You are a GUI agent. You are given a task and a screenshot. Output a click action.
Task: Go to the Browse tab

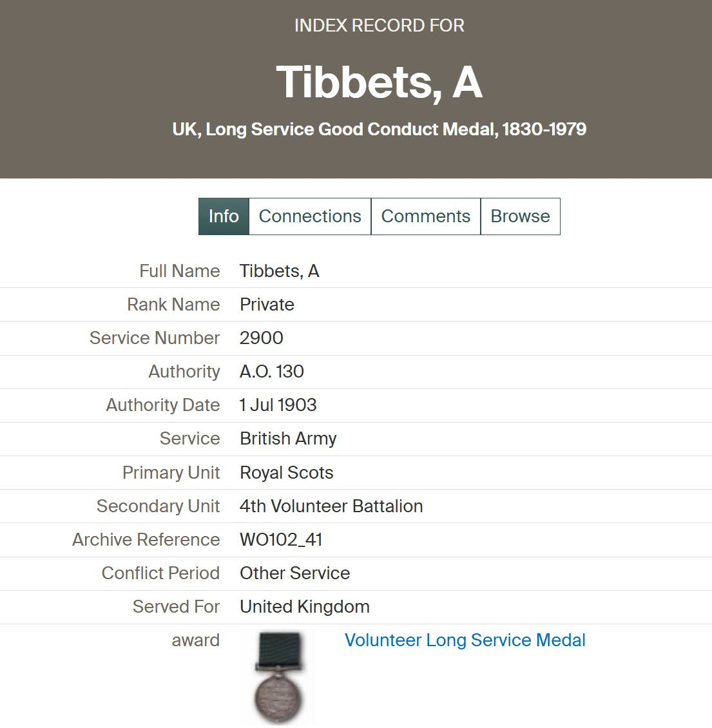[x=520, y=216]
